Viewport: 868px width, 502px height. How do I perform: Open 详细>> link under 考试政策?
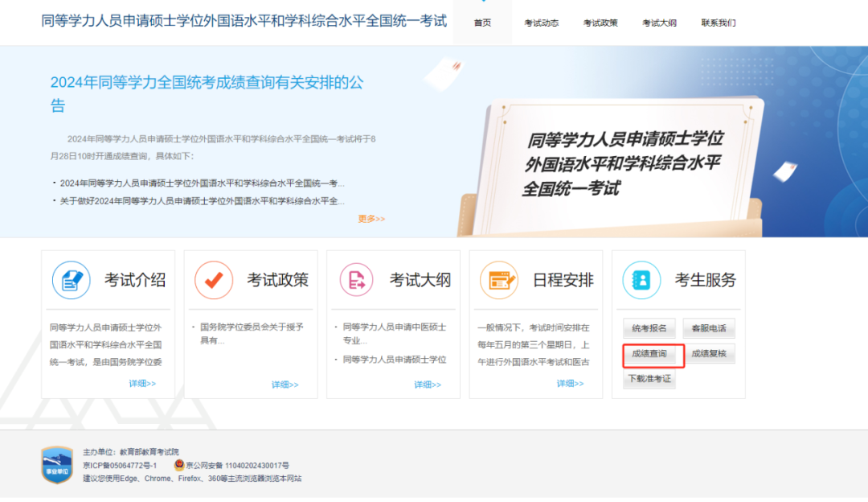pyautogui.click(x=285, y=385)
